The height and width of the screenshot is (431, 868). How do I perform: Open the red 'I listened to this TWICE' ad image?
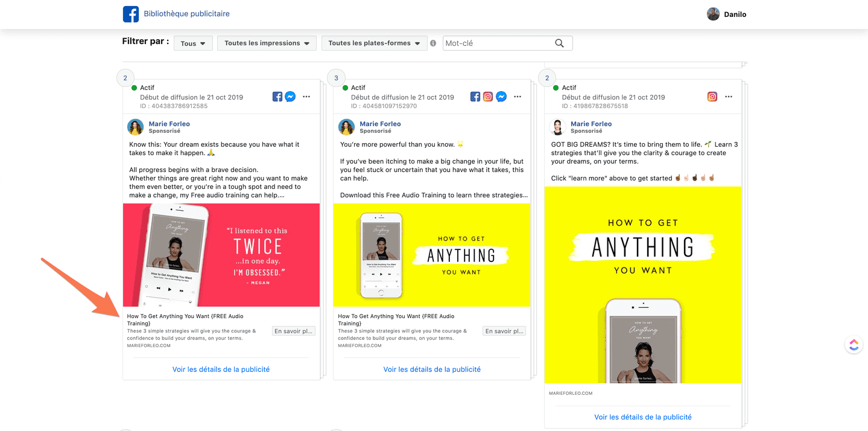pyautogui.click(x=221, y=255)
